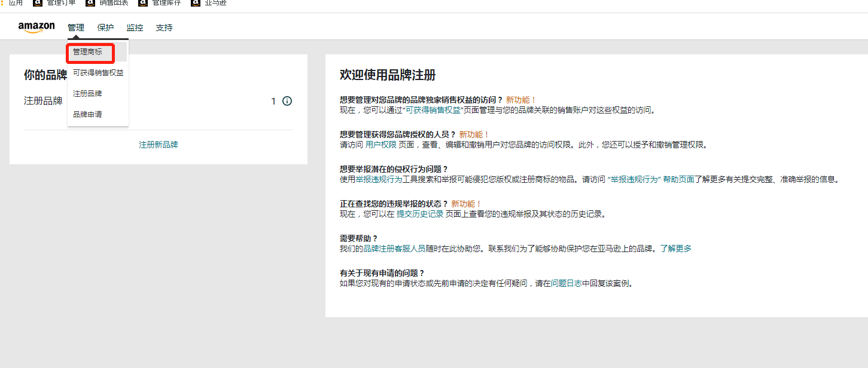The height and width of the screenshot is (368, 868).
Task: Click the 应用 bookmarks label
Action: [16, 2]
